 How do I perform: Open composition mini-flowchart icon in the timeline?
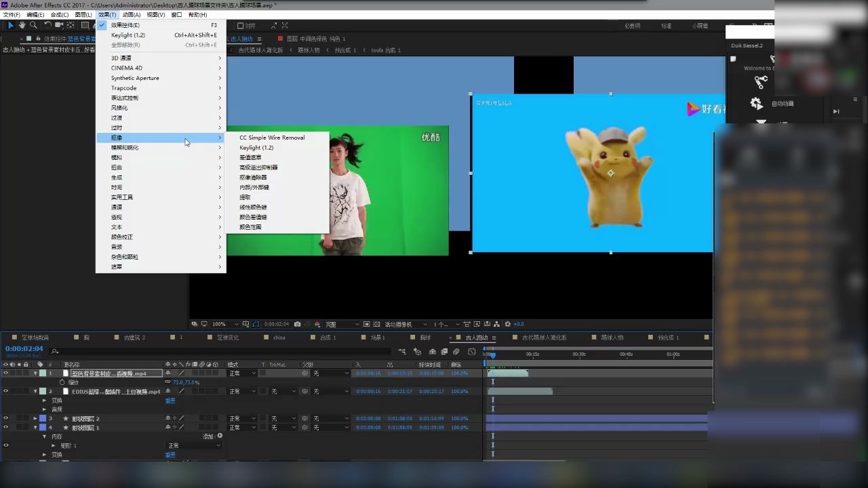(402, 351)
